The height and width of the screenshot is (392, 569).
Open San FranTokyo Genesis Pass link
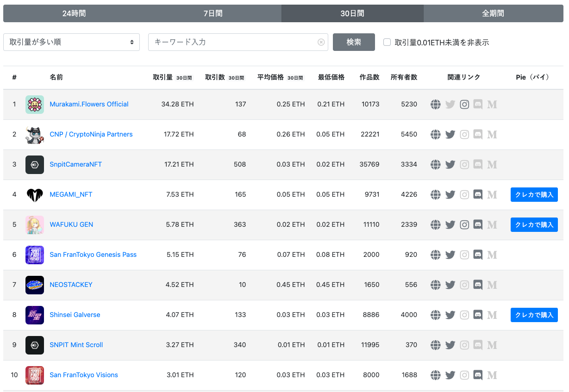[93, 255]
